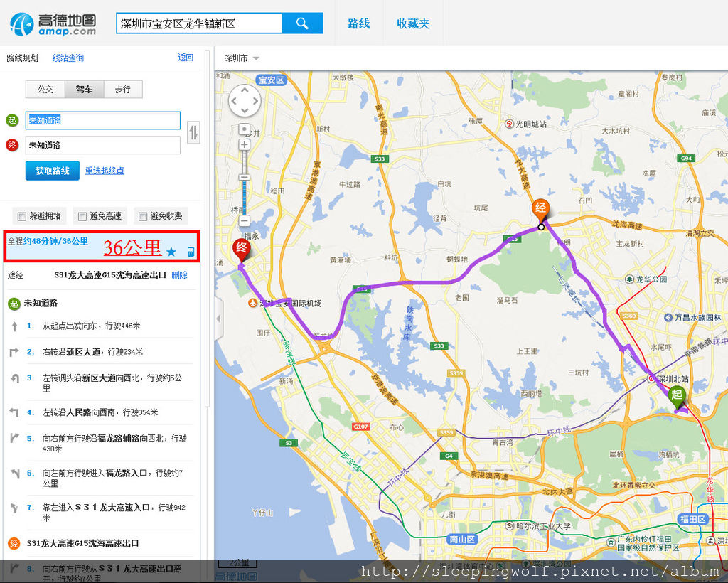
Task: Click the red 终 badge beside end field
Action: [12, 145]
